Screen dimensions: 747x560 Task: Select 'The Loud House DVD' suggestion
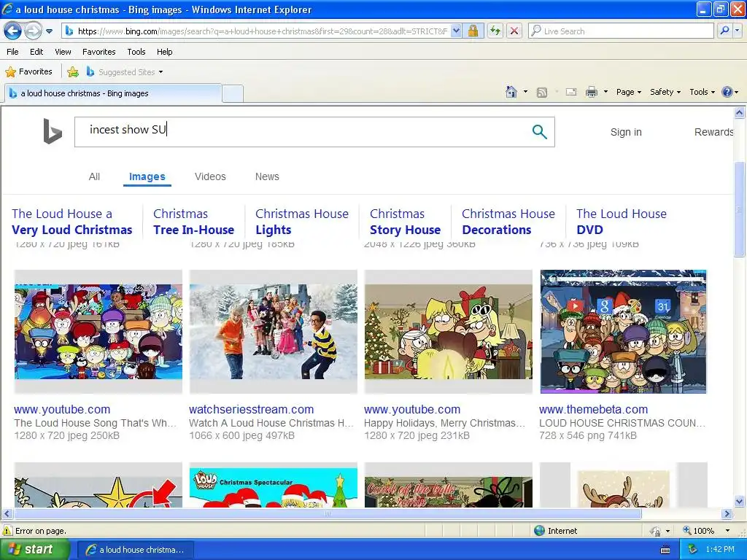[x=622, y=222]
